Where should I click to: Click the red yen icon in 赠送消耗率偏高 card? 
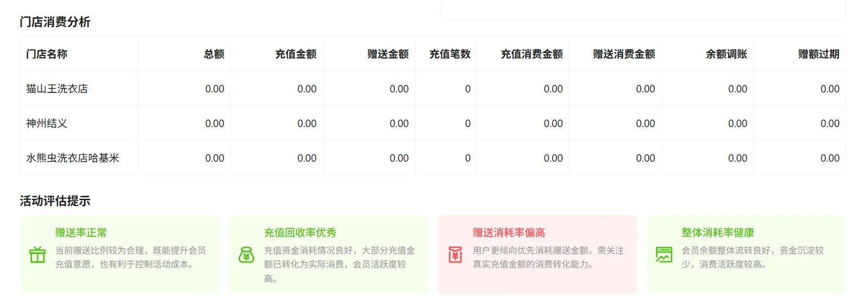click(455, 255)
